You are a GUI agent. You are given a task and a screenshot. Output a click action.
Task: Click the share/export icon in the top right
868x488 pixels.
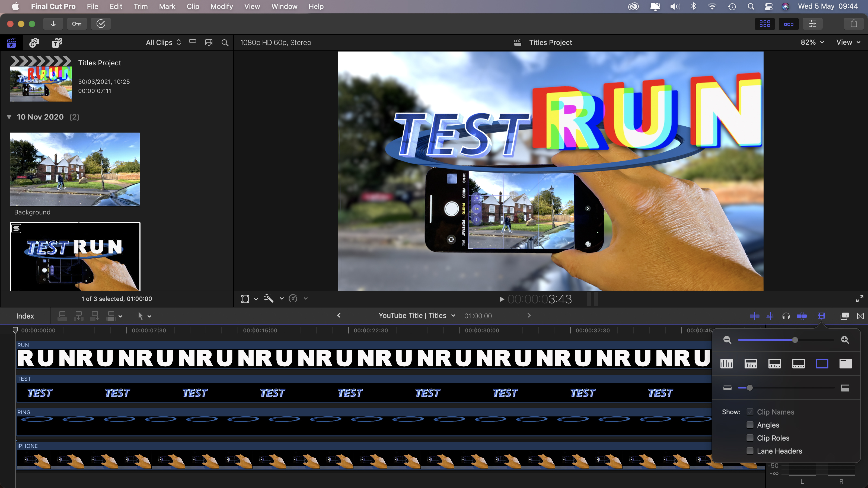tap(854, 24)
